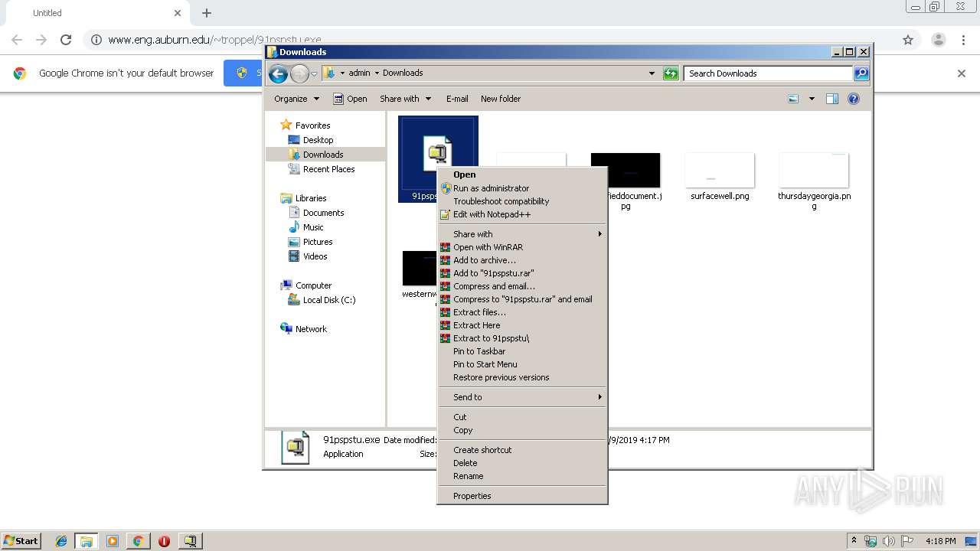The height and width of the screenshot is (551, 980).
Task: Open the Chrome profile avatar
Action: (939, 40)
